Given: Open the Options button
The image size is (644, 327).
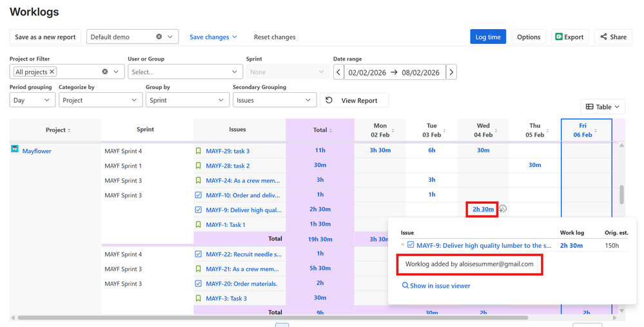Looking at the screenshot, I should (x=529, y=37).
